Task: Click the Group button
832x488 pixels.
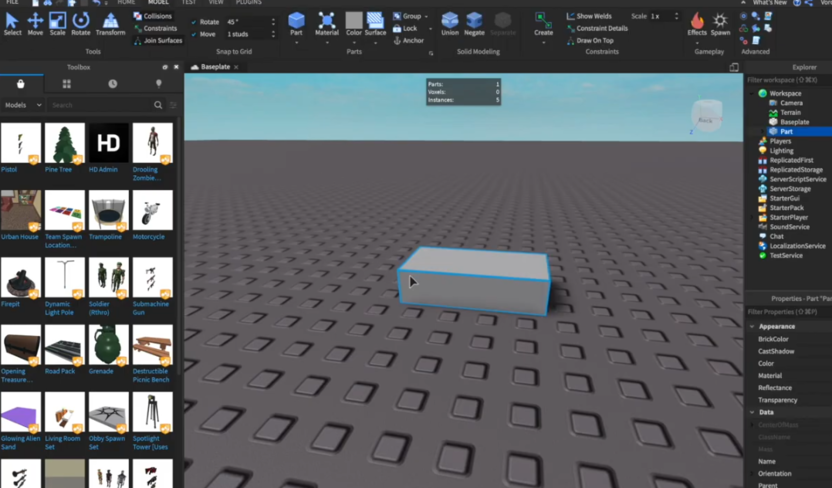Action: [407, 16]
